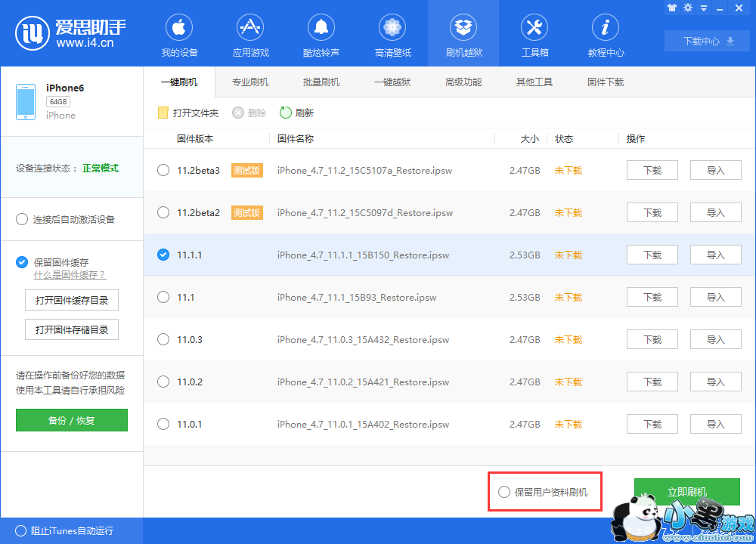Uncheck 保留固件缓存 checkbox
756x544 pixels.
(x=22, y=262)
